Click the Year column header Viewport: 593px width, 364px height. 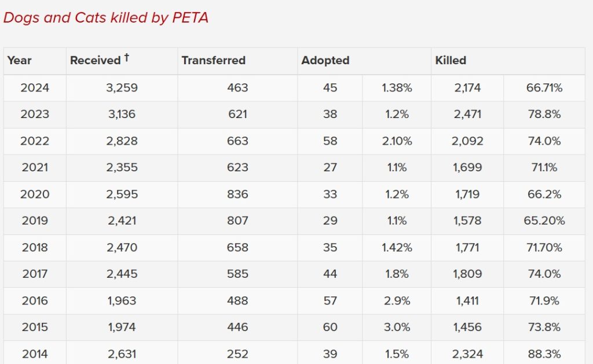pos(20,60)
